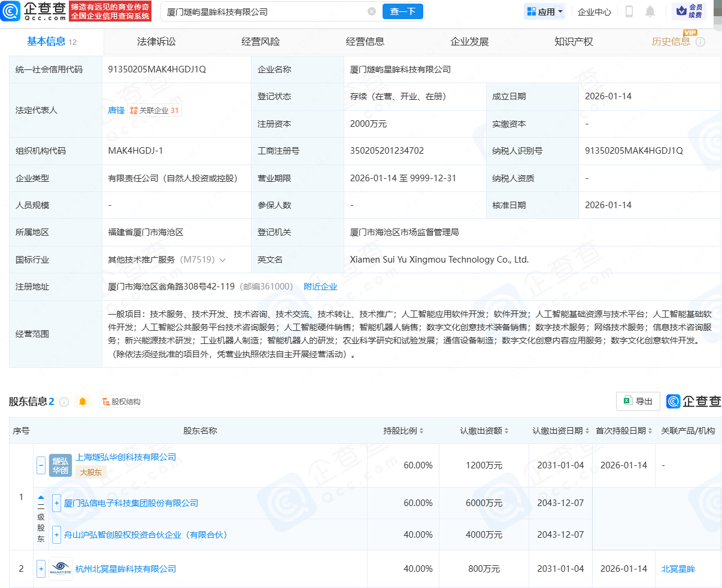Collapse 上海燧弘华创科技有限公司 shareholder row
The image size is (722, 588).
pyautogui.click(x=41, y=465)
